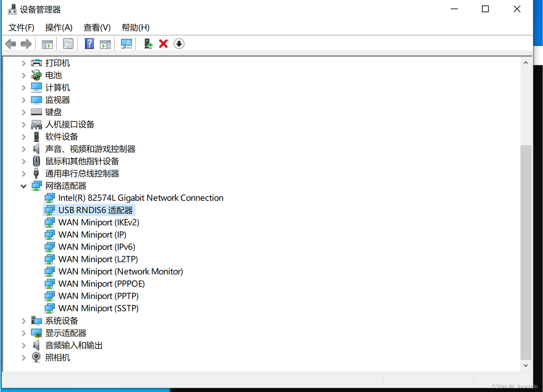The height and width of the screenshot is (392, 543).
Task: Select the 音频输入和输出 label
Action: pyautogui.click(x=74, y=345)
